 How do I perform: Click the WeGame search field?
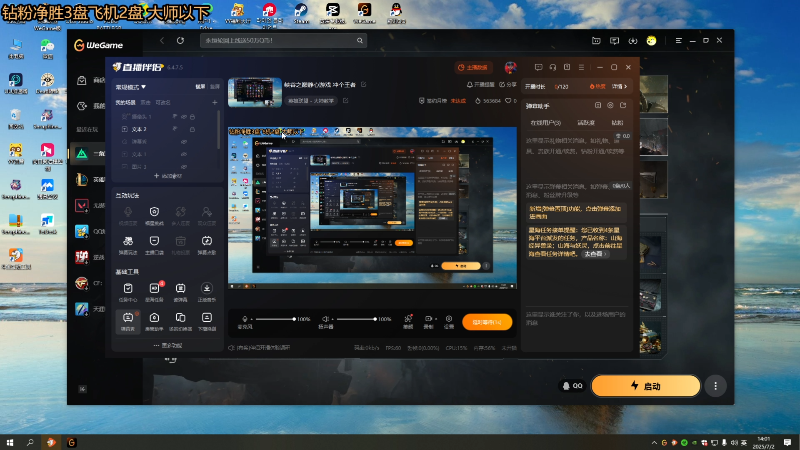pos(283,40)
